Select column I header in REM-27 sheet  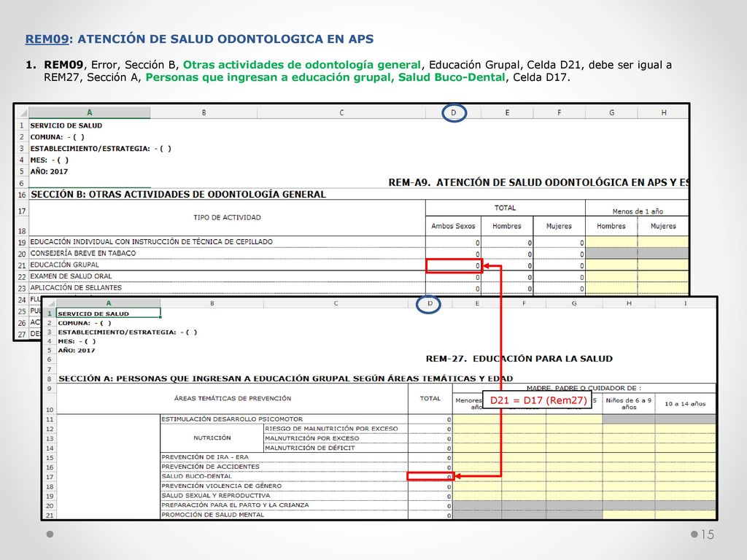685,303
